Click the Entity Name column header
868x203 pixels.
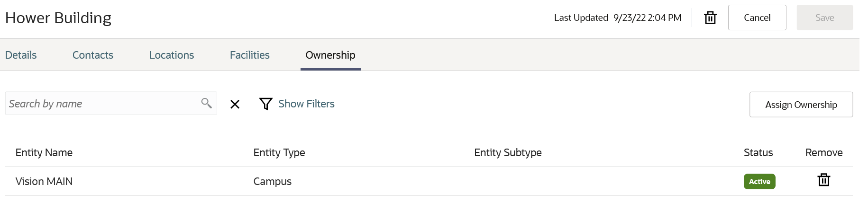44,152
